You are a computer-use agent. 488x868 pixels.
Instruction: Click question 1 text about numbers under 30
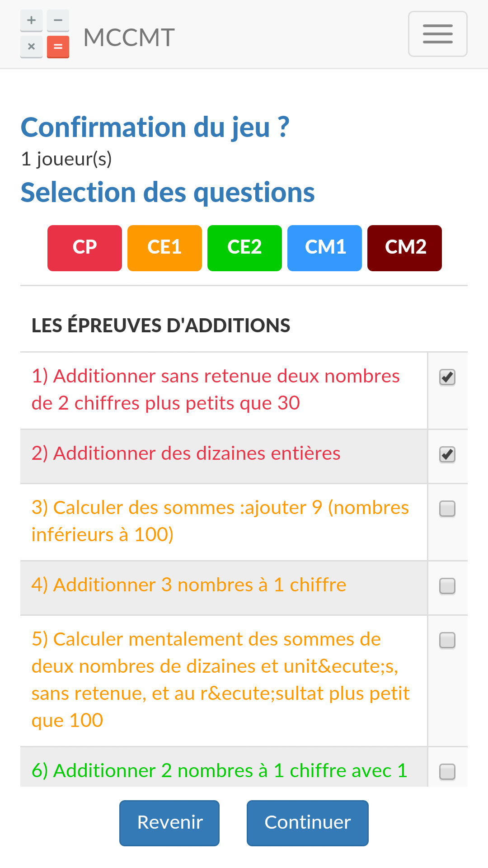coord(216,390)
